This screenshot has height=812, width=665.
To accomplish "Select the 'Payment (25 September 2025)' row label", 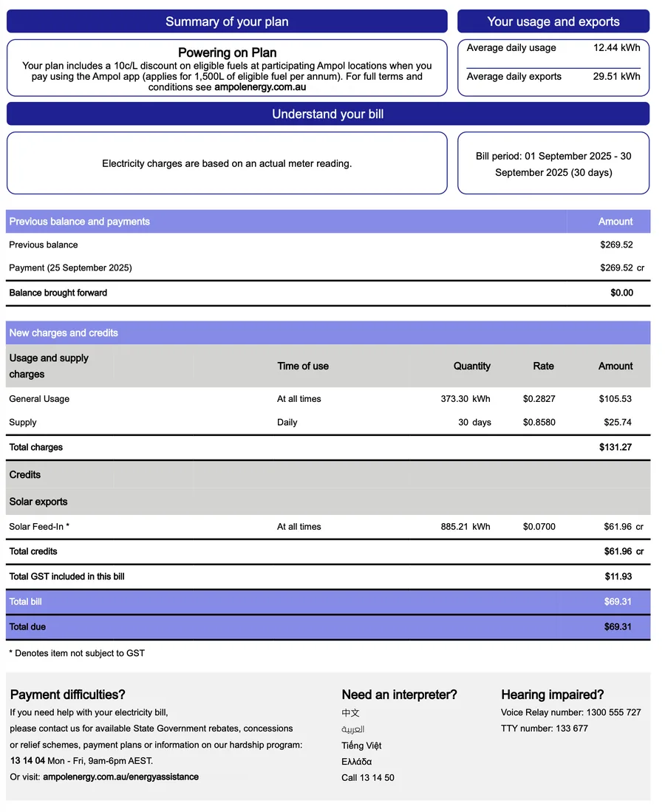I will click(x=70, y=267).
